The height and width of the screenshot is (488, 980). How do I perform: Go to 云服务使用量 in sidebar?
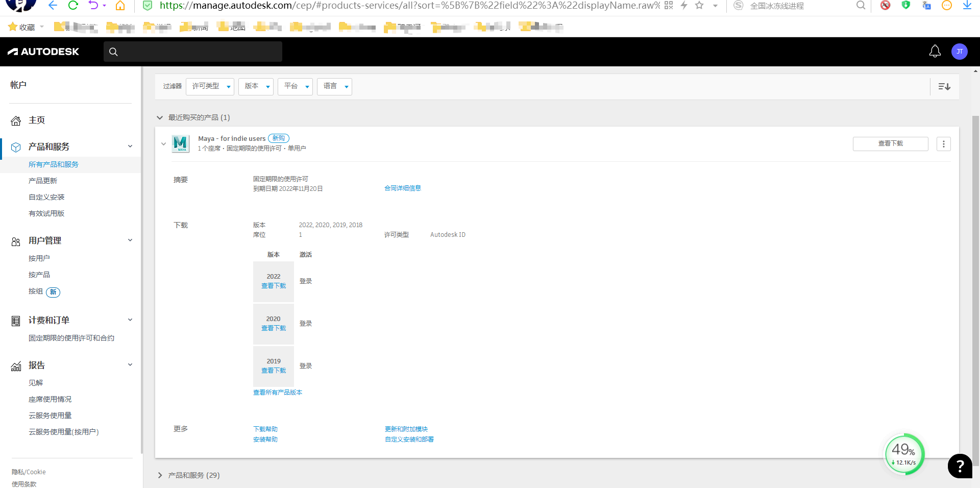[x=50, y=416]
